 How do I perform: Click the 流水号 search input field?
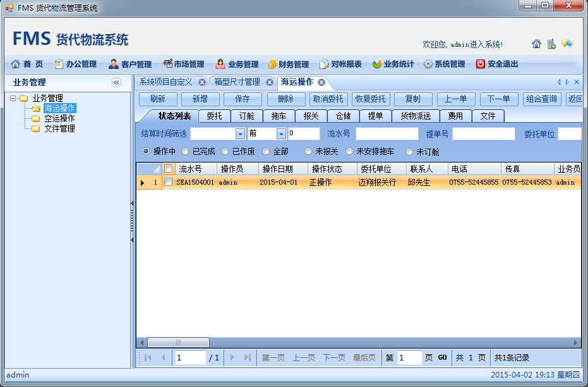(x=387, y=134)
